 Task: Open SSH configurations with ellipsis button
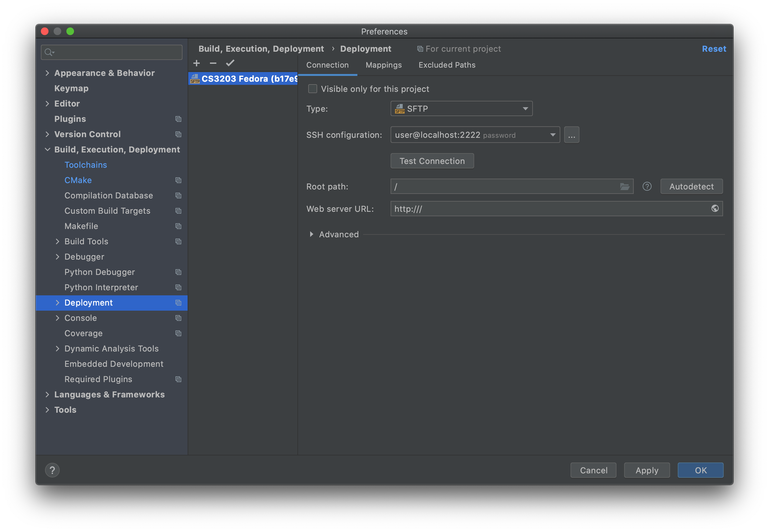(571, 135)
